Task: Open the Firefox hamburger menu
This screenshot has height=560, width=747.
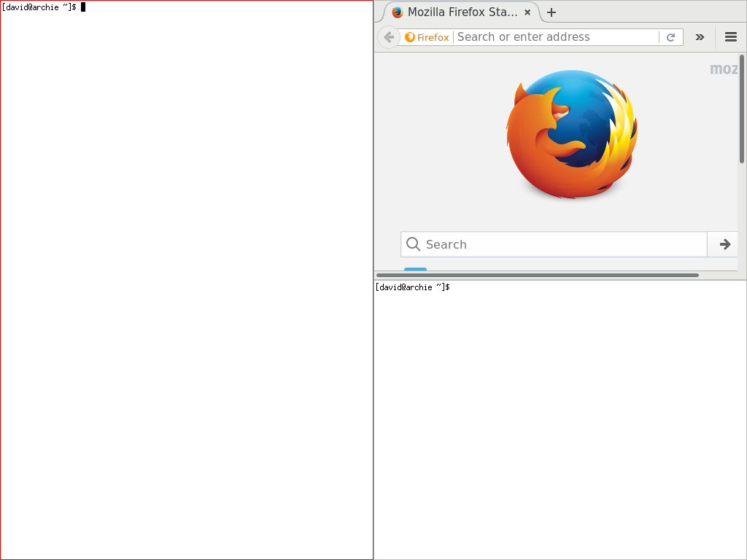Action: click(731, 37)
